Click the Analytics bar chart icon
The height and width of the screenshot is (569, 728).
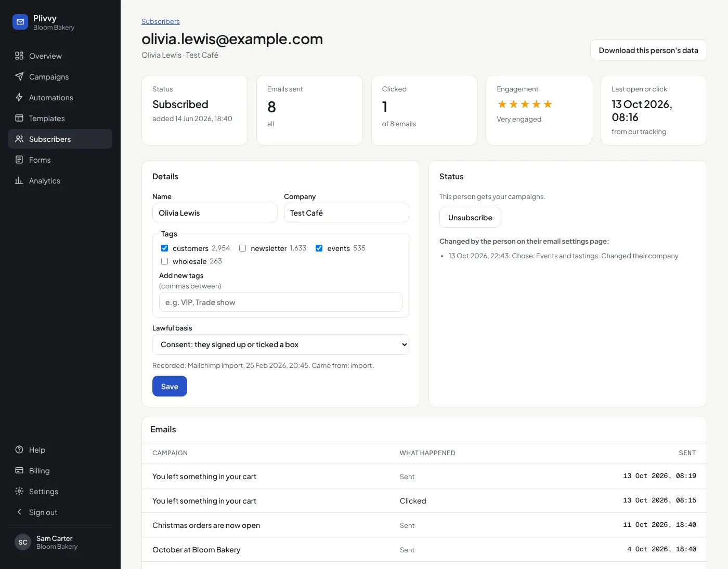[19, 180]
